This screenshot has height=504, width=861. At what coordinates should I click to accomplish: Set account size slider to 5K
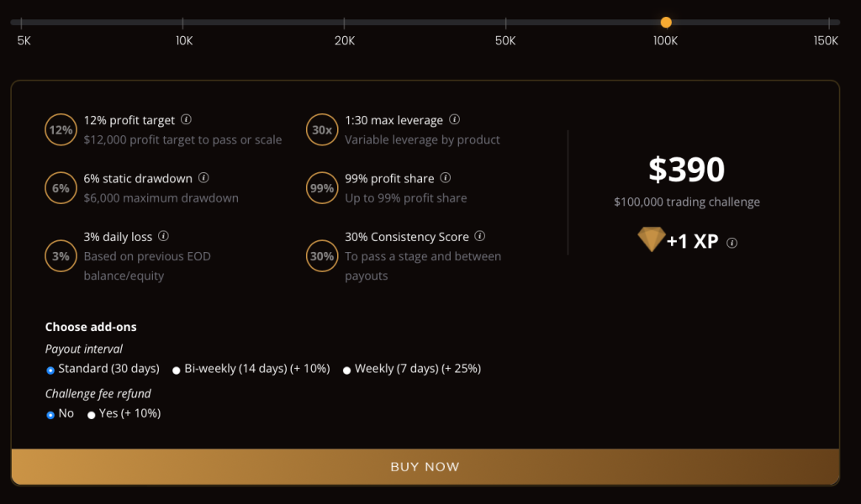click(x=24, y=23)
